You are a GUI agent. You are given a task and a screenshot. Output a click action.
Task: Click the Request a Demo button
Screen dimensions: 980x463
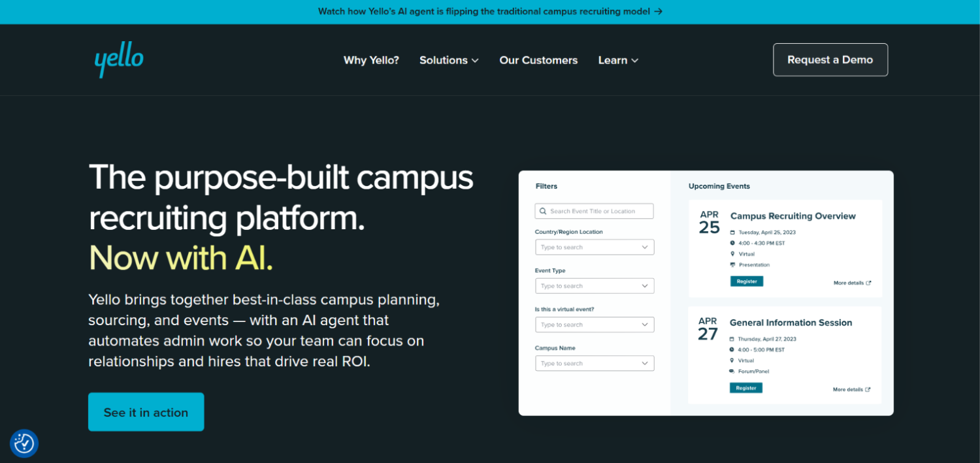click(x=830, y=59)
